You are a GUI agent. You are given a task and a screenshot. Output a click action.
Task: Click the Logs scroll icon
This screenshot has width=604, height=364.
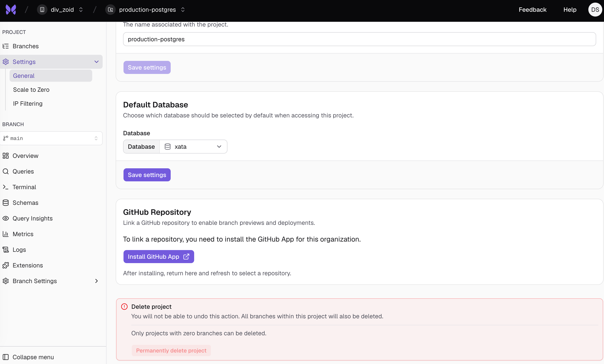tap(6, 250)
